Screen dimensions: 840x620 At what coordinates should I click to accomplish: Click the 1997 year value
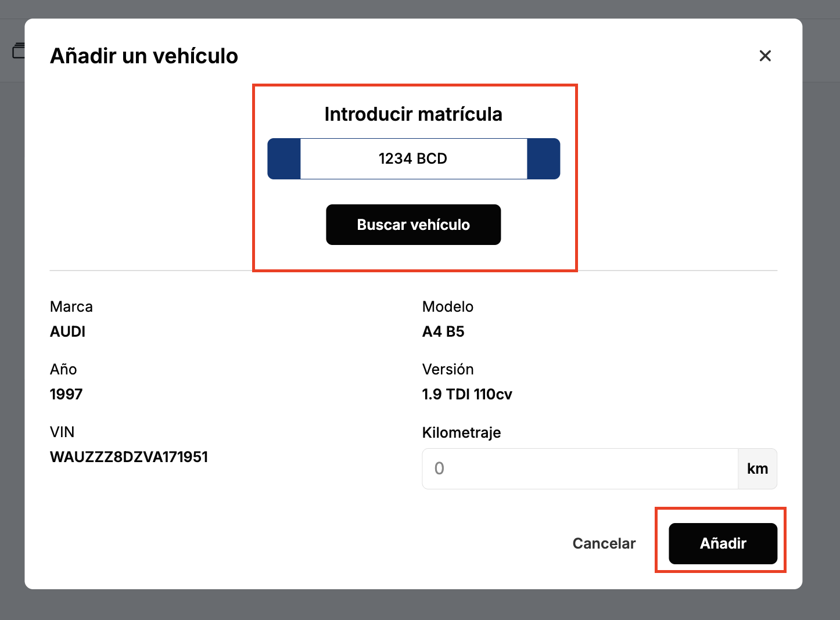point(66,394)
